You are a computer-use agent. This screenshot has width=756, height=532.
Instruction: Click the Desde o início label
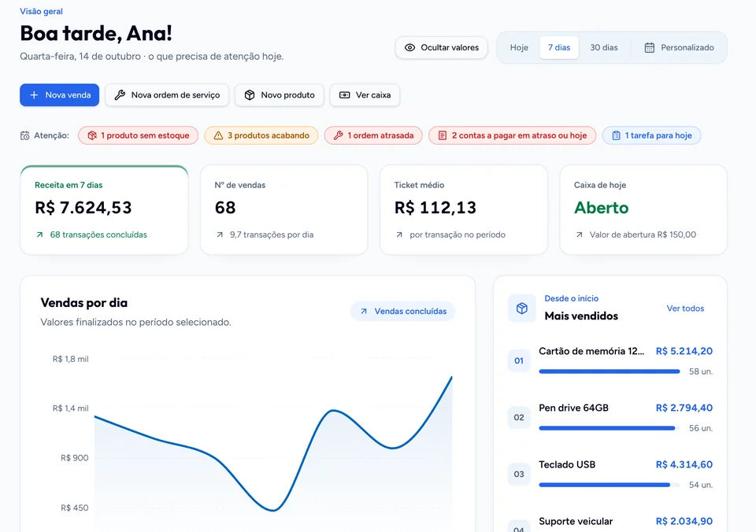(572, 298)
